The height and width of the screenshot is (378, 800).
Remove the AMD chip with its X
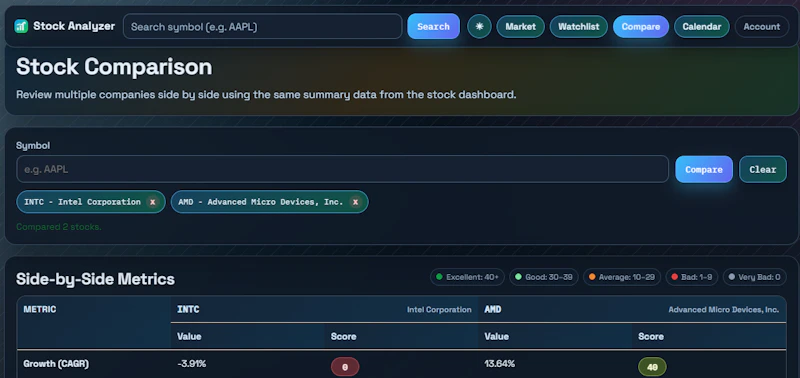pyautogui.click(x=355, y=202)
